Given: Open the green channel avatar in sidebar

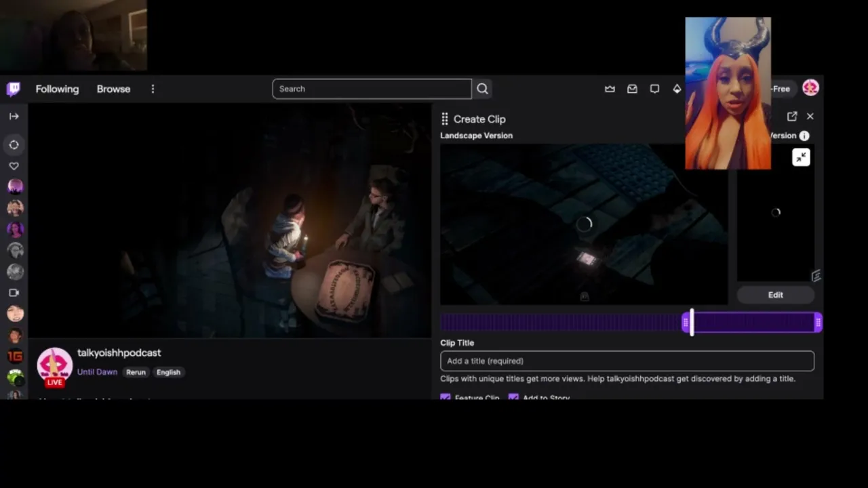Looking at the screenshot, I should 15,377.
